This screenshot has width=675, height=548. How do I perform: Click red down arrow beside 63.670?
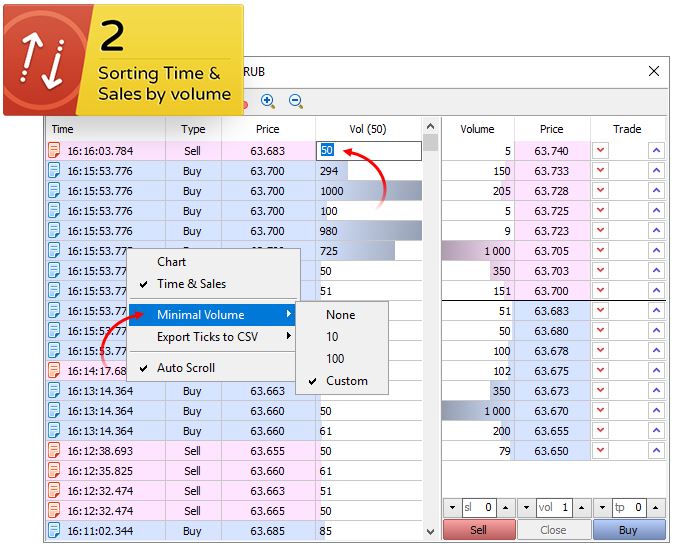(601, 411)
